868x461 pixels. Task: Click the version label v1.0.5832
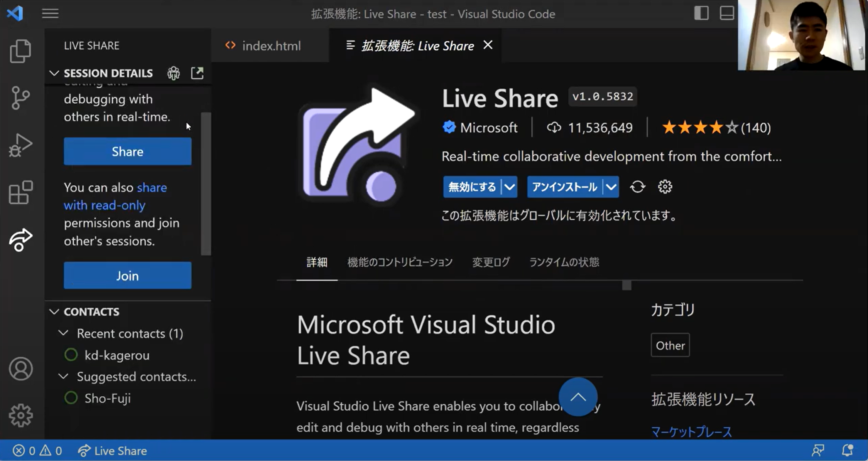click(603, 96)
